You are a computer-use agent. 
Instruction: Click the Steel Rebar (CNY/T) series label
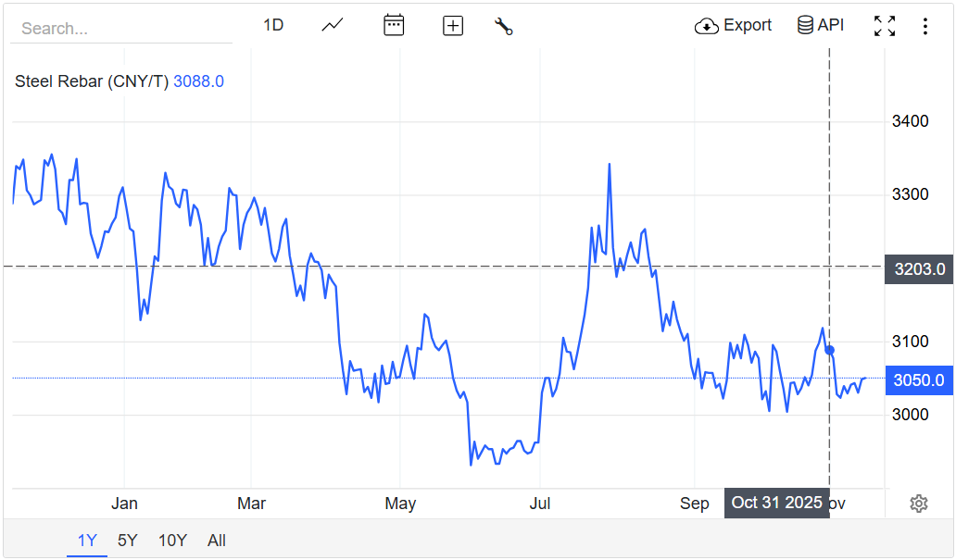pos(92,81)
